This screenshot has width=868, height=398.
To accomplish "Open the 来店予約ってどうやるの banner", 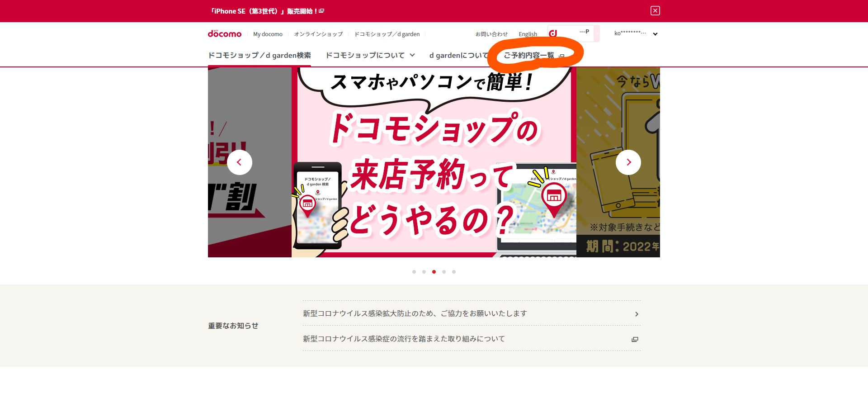I will tap(434, 162).
